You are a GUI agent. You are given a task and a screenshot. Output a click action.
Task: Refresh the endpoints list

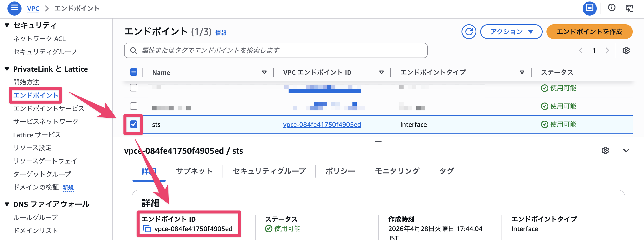coord(469,32)
